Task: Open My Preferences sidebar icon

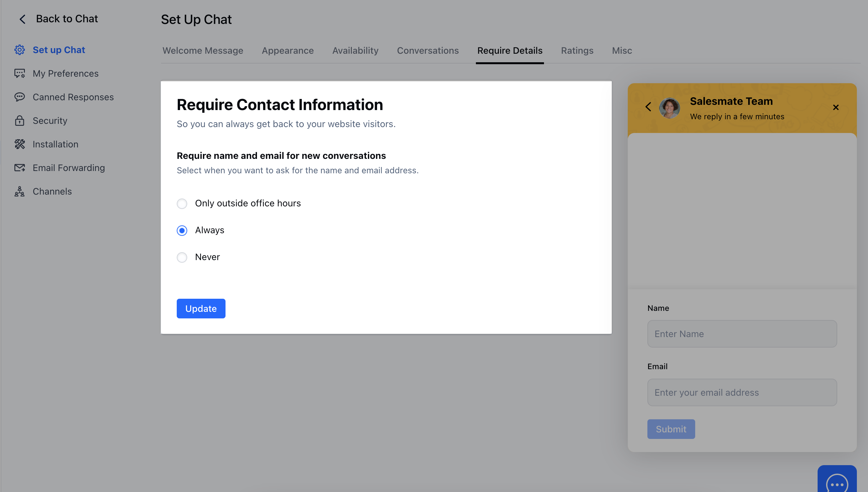Action: 20,73
